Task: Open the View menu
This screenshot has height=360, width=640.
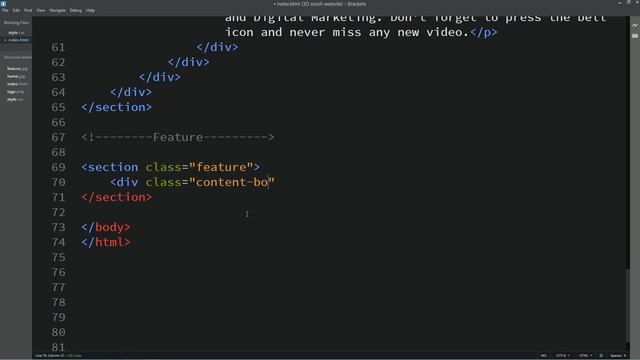Action: pos(41,10)
